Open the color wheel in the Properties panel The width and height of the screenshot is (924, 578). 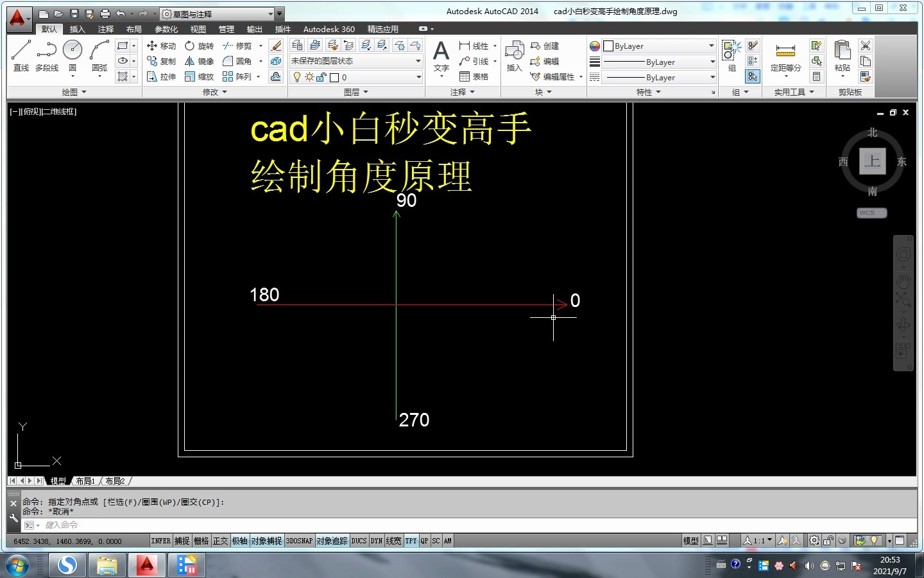pos(594,46)
